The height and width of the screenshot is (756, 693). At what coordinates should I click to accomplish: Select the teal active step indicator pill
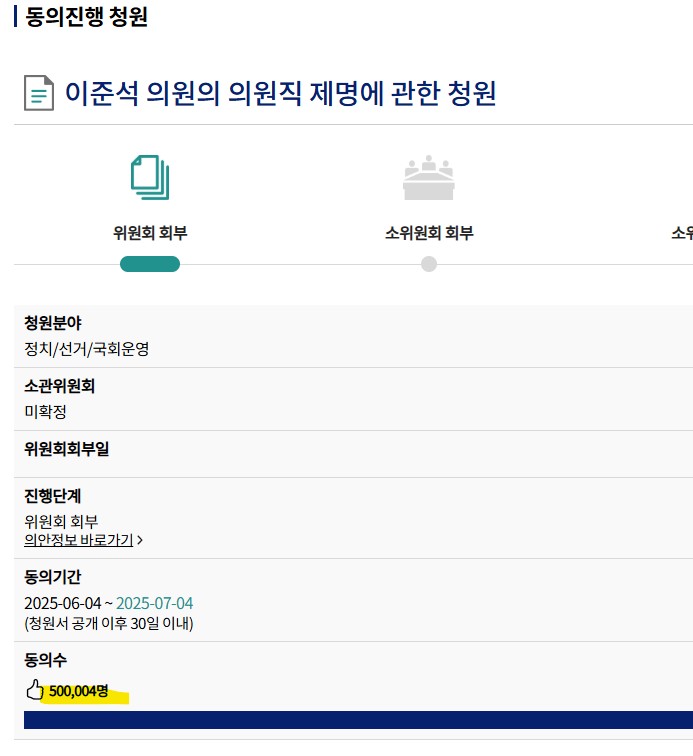tap(150, 264)
